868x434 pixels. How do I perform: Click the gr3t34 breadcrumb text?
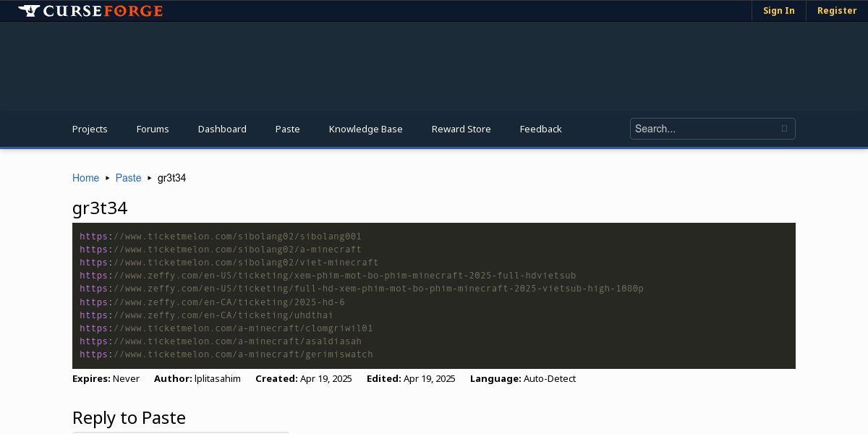click(171, 178)
